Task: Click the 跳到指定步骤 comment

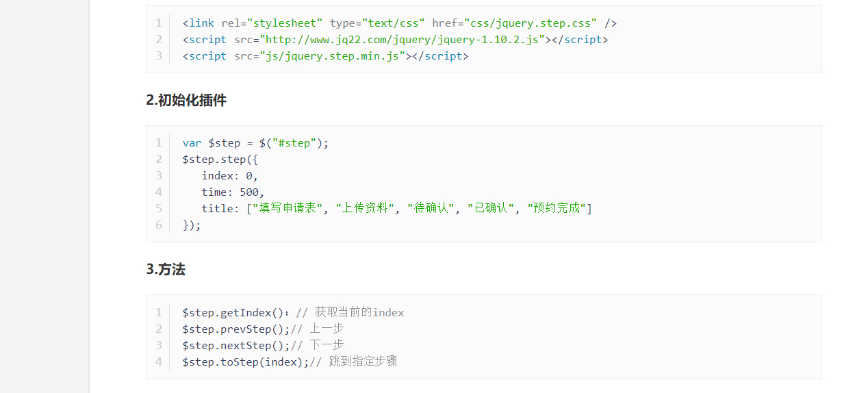Action: (363, 362)
